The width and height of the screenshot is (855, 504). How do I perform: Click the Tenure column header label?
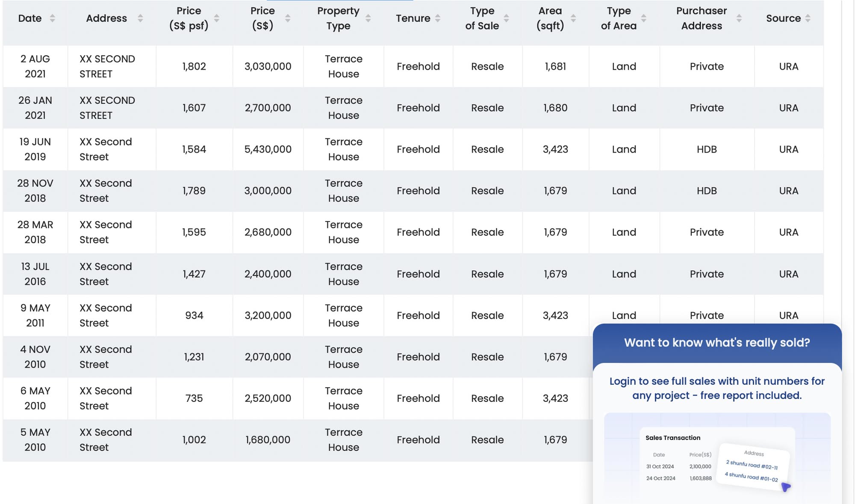pos(413,18)
